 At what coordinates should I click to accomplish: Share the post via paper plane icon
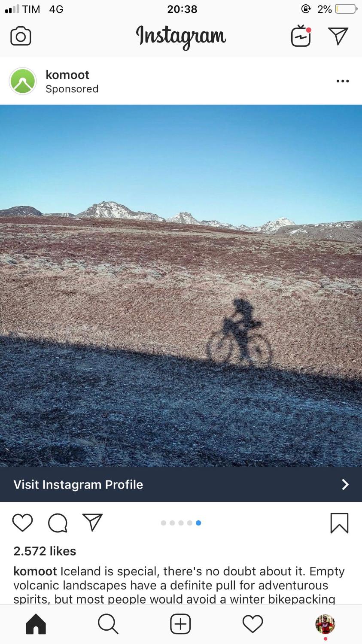92,522
